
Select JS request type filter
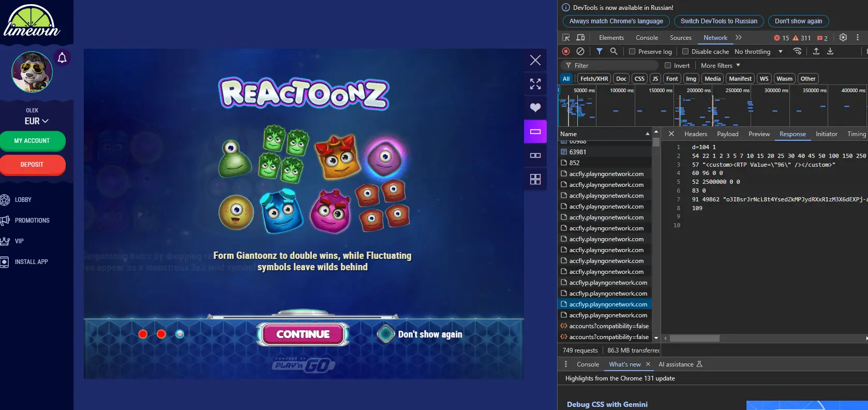coord(655,79)
